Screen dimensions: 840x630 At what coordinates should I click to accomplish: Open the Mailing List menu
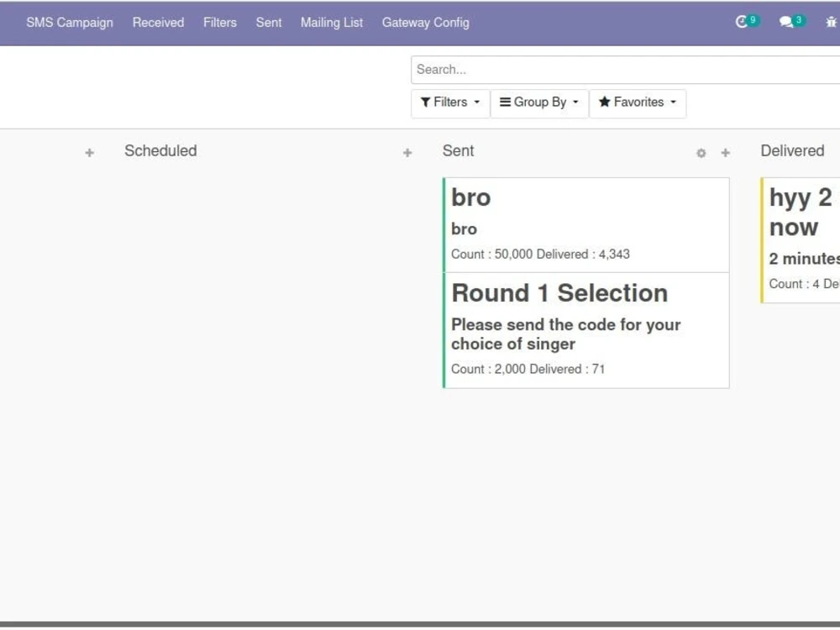[x=332, y=23]
